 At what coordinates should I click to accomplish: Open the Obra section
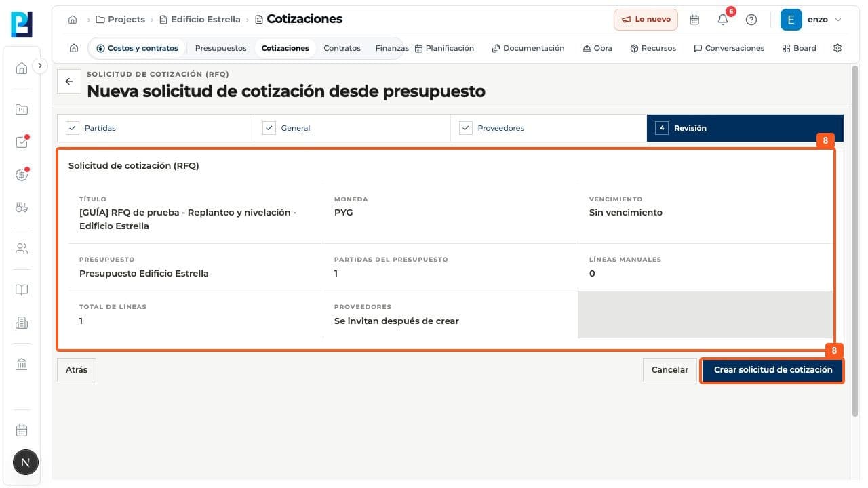(597, 48)
